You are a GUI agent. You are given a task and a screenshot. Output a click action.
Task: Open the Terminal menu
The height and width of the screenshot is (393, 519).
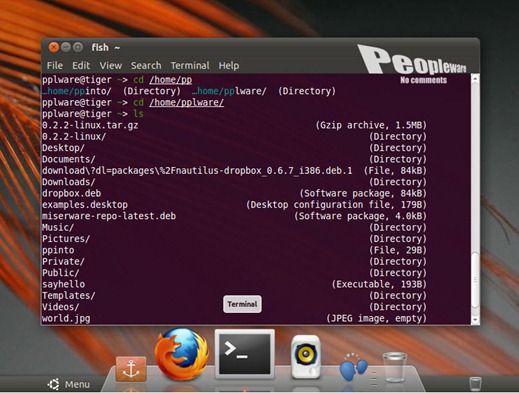pos(190,66)
